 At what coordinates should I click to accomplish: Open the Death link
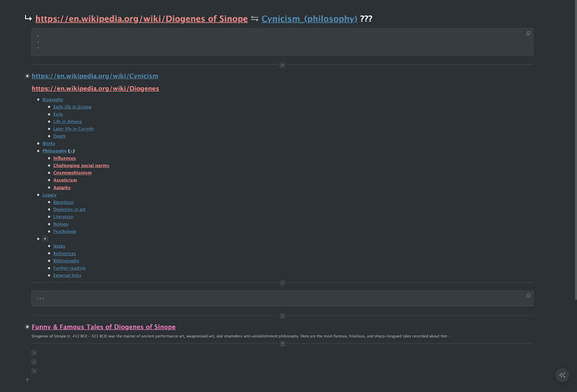tap(59, 136)
